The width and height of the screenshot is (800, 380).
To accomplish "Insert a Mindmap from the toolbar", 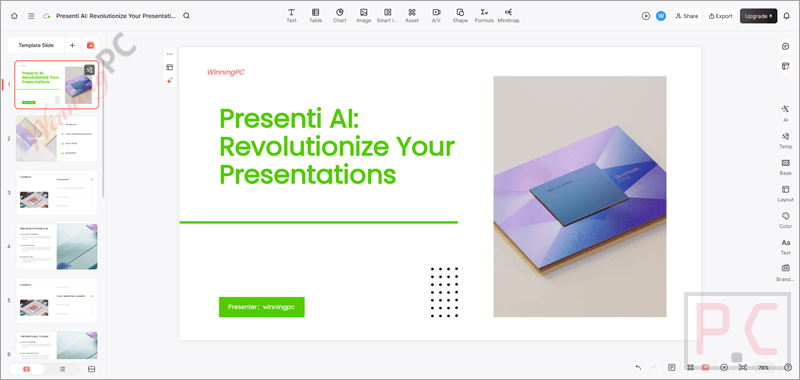I will [508, 15].
